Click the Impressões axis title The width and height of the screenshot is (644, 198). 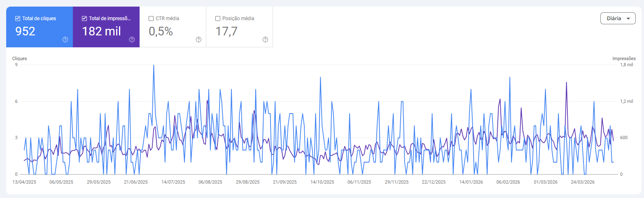624,58
